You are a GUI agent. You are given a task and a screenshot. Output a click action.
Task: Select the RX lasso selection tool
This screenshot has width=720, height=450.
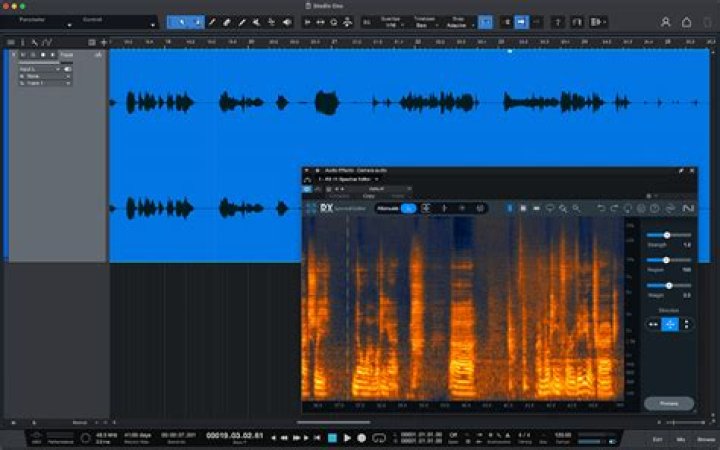(550, 208)
